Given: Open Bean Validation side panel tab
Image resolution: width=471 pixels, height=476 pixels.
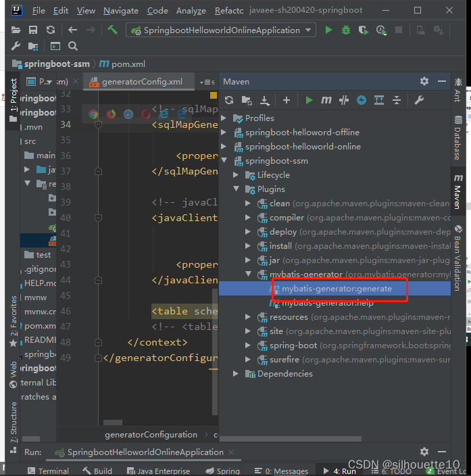Looking at the screenshot, I should point(458,258).
